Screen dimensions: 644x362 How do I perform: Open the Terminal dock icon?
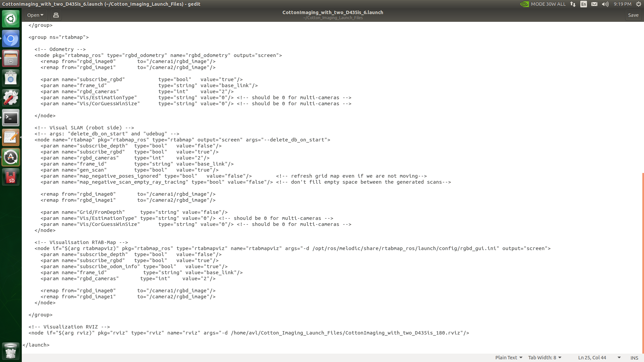click(11, 118)
